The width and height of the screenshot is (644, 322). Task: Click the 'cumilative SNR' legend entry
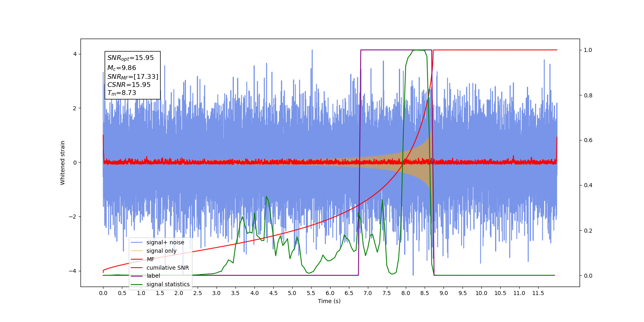(160, 268)
